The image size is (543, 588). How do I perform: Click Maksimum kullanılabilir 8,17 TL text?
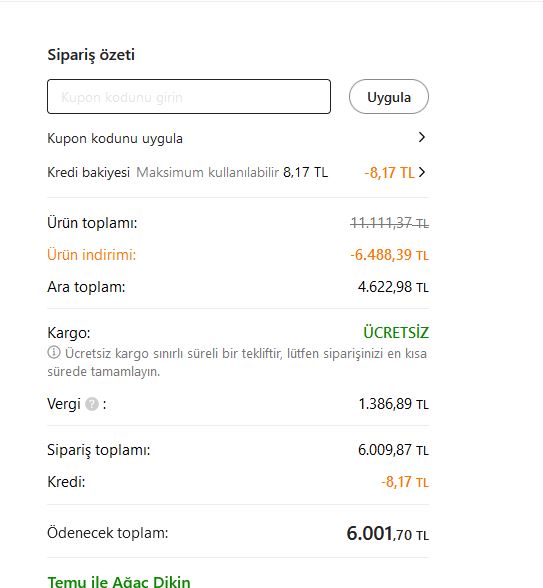[232, 172]
